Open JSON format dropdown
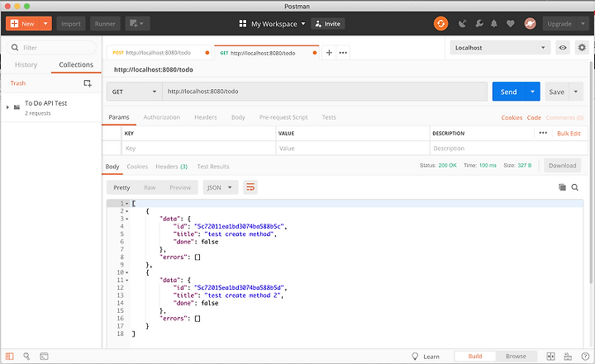Viewport: 595px width, 364px height. pyautogui.click(x=221, y=187)
